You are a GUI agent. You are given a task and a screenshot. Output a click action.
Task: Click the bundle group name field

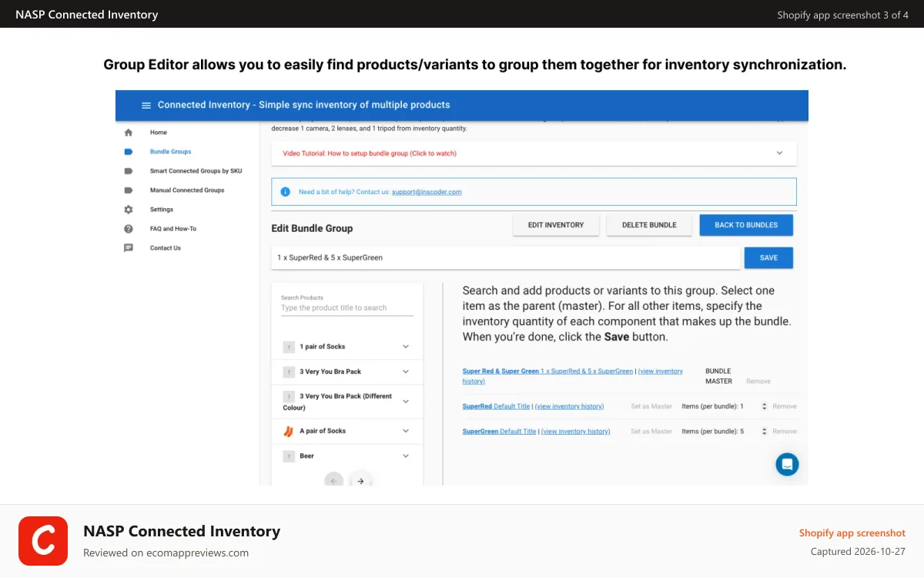[506, 258]
